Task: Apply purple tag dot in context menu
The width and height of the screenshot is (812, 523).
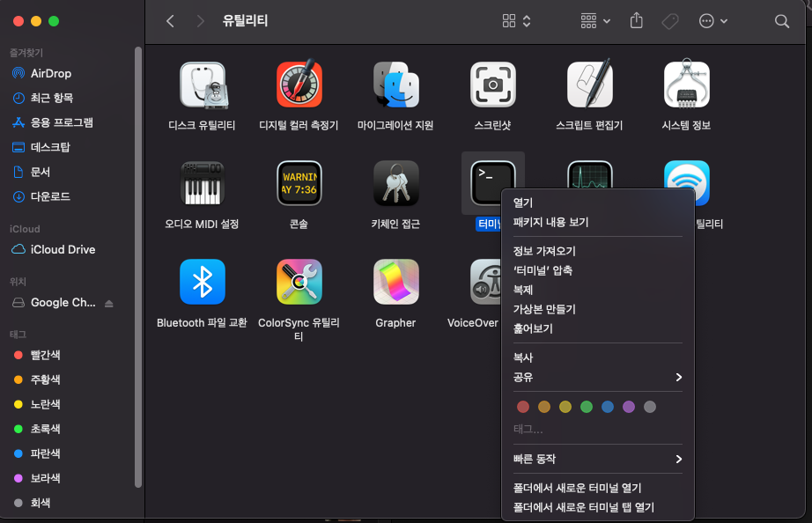Action: (629, 407)
